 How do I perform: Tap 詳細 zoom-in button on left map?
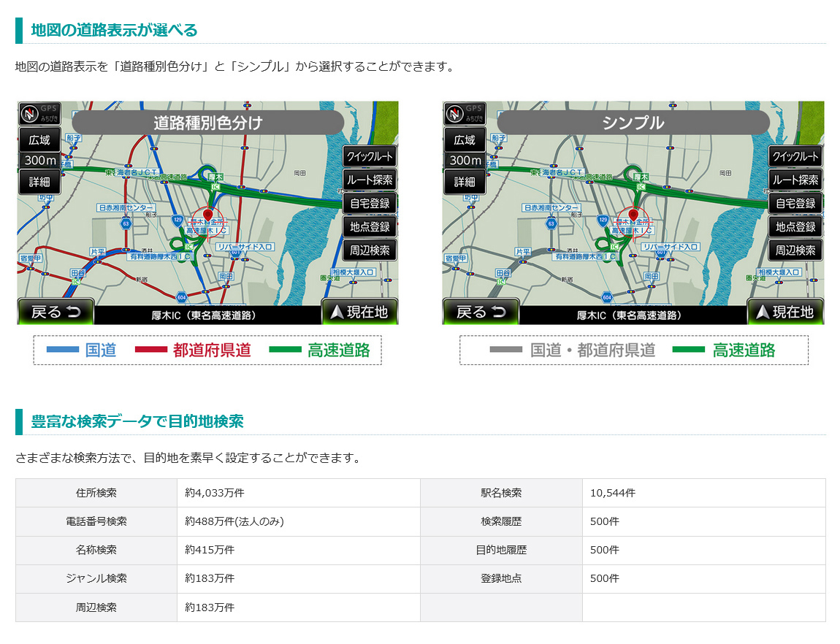click(39, 182)
